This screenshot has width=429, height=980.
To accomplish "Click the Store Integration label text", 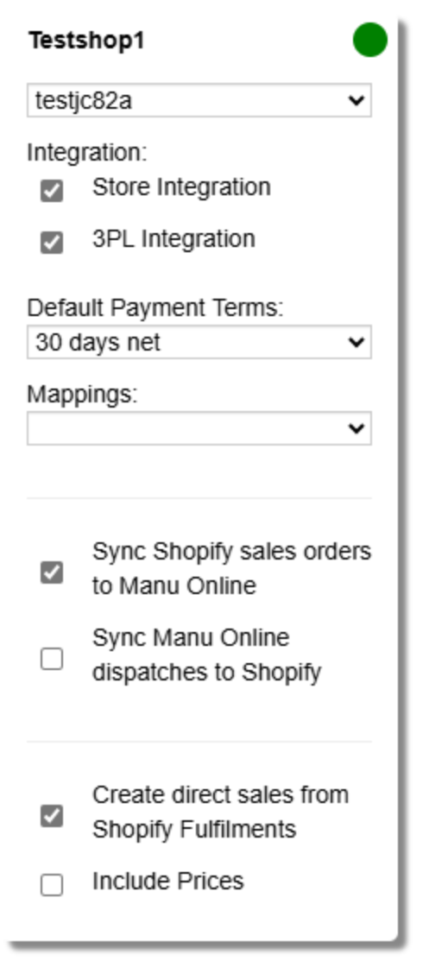I will pyautogui.click(x=181, y=187).
